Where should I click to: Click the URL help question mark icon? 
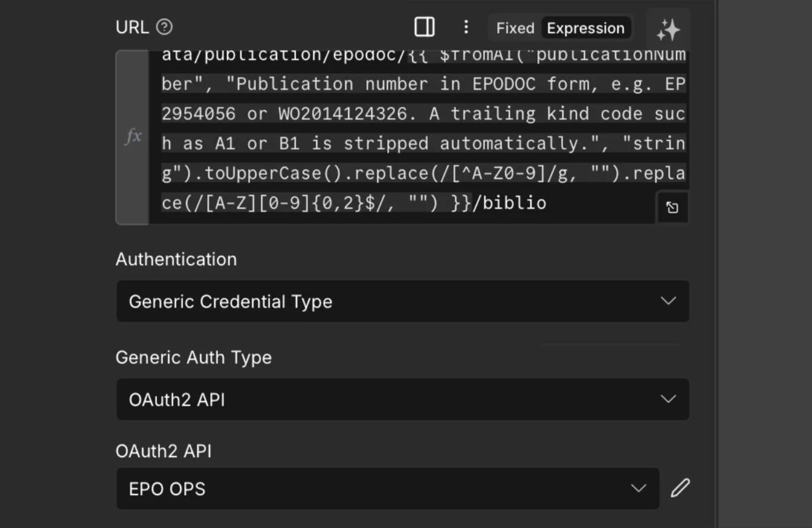[x=164, y=27]
